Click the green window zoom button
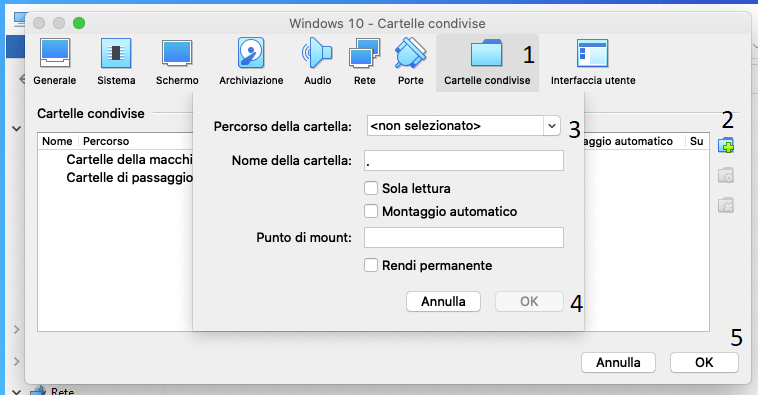Viewport: 758px width, 395px height. click(79, 23)
